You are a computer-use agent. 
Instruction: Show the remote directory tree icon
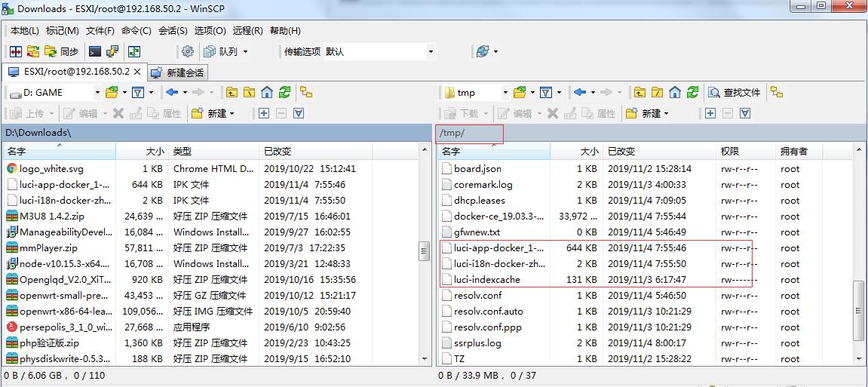coord(778,93)
